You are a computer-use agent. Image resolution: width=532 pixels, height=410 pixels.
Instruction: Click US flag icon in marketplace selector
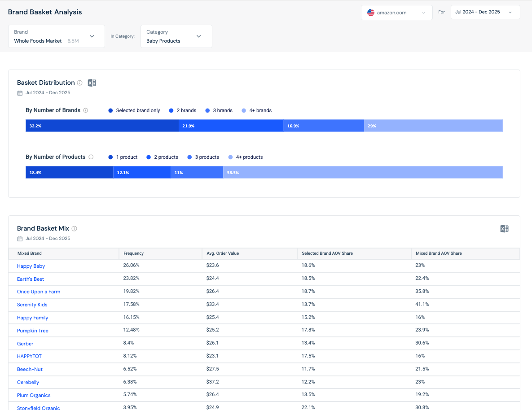371,13
